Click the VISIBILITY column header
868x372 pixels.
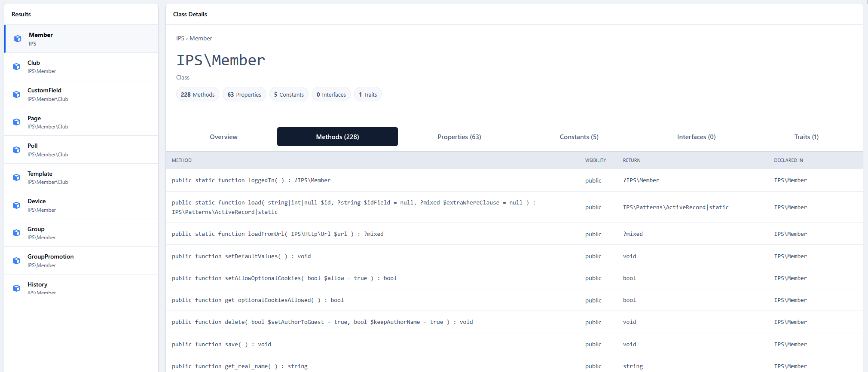click(x=596, y=160)
